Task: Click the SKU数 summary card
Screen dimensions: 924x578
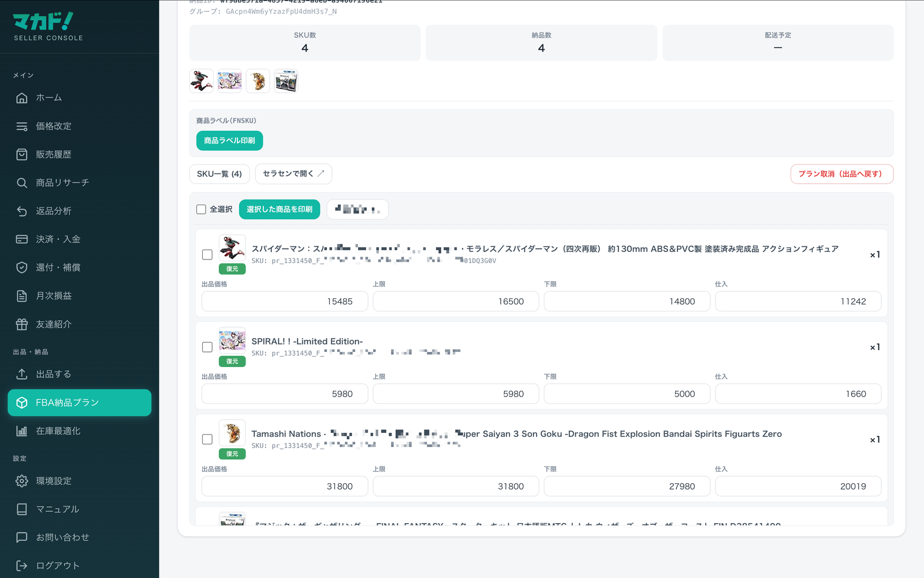Action: coord(305,43)
